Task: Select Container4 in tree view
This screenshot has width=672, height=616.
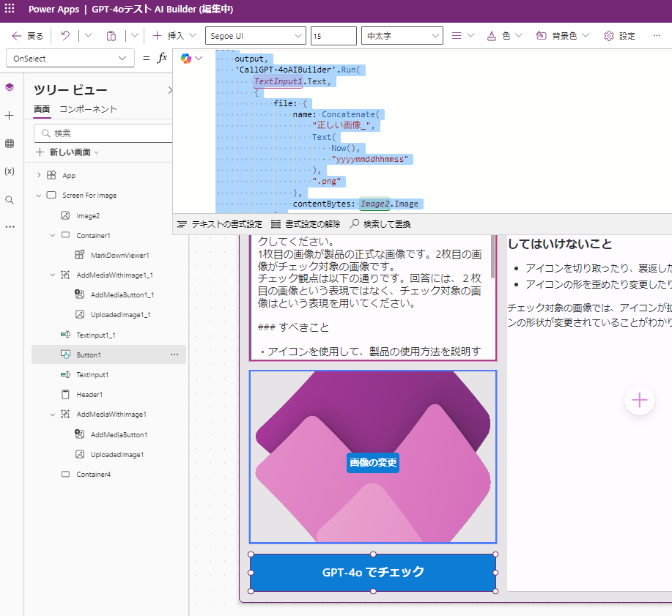Action: coord(93,474)
